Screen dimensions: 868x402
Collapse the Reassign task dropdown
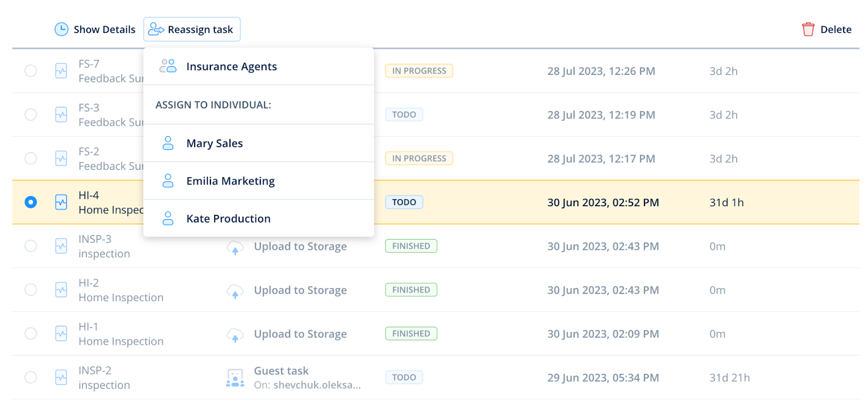192,29
